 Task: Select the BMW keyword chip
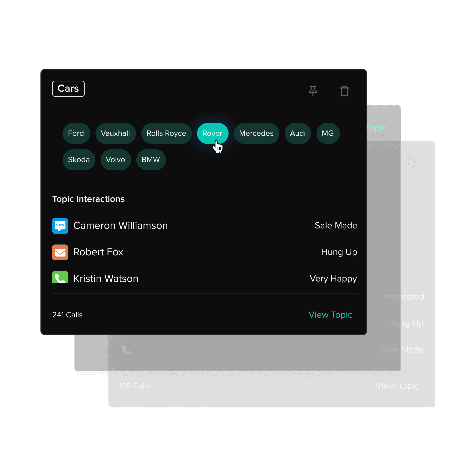151,160
